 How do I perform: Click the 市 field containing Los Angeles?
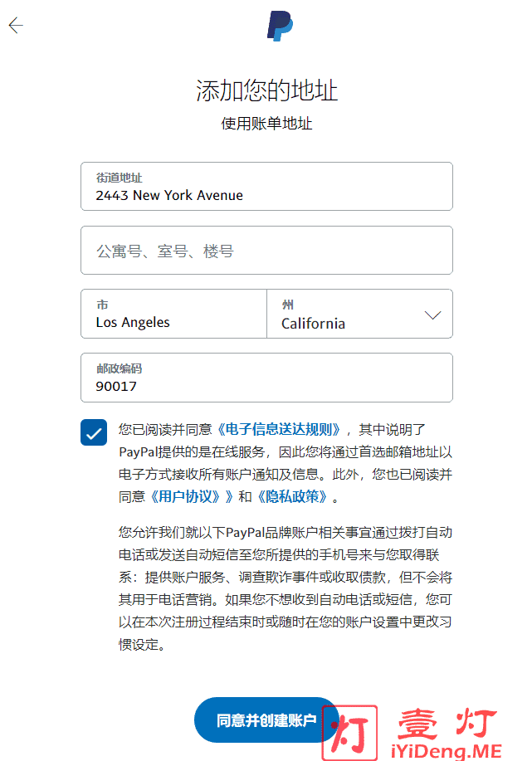(x=173, y=314)
